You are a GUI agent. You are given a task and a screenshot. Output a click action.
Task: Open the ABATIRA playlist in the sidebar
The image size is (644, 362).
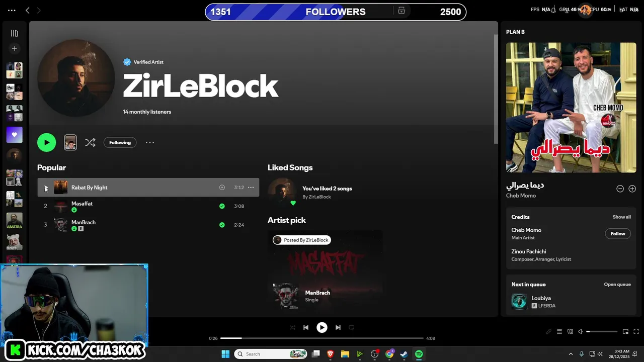pos(14,221)
